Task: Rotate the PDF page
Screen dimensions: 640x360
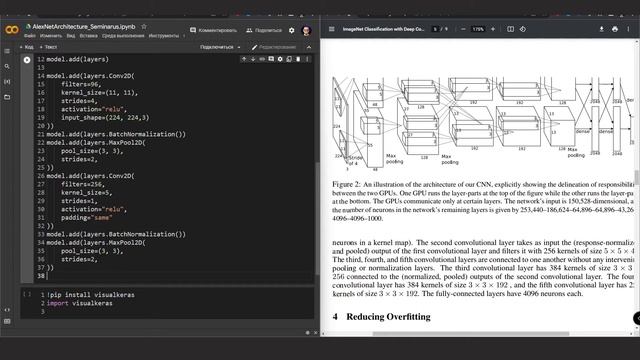Action: click(x=522, y=29)
